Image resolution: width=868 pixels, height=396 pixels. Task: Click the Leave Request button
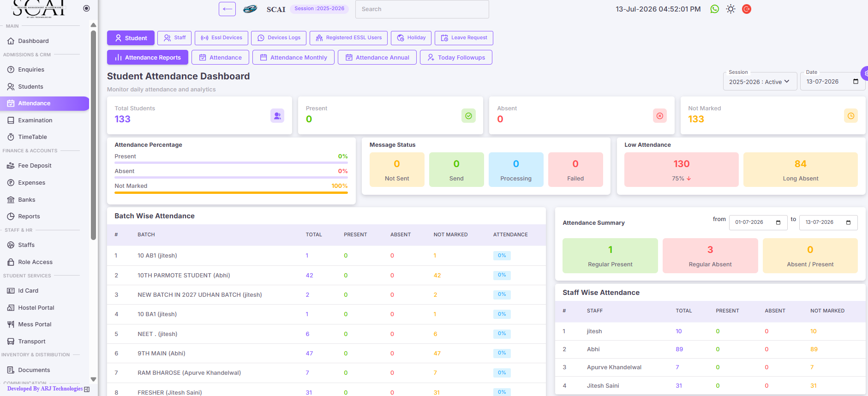[x=464, y=38]
